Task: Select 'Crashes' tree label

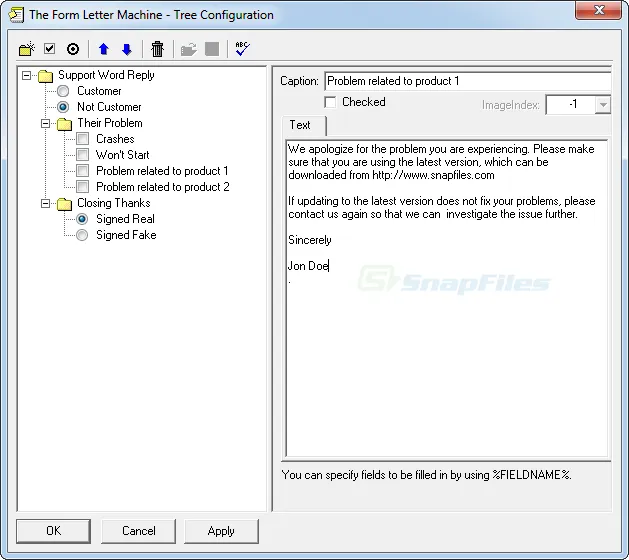Action: point(115,139)
